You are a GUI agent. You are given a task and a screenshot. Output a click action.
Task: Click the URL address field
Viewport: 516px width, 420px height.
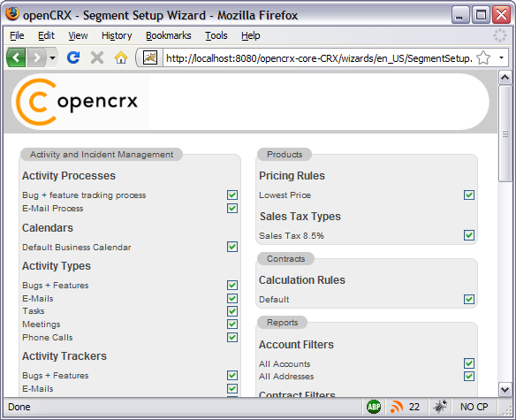(319, 58)
